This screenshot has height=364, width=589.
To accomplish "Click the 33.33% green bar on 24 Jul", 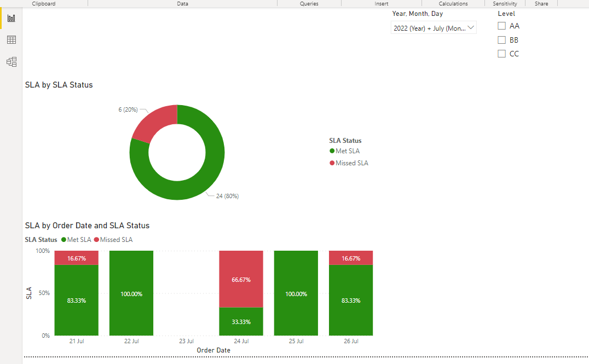I will click(x=241, y=321).
